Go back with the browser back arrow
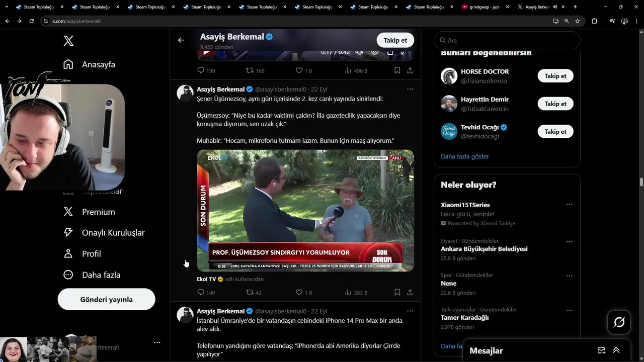The width and height of the screenshot is (644, 362). point(7,21)
